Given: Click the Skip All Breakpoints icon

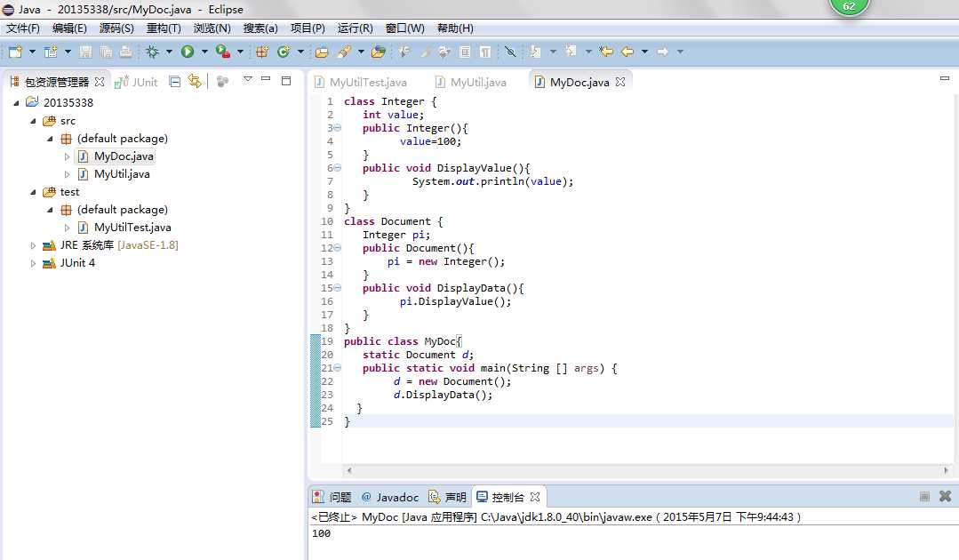Looking at the screenshot, I should tap(511, 52).
